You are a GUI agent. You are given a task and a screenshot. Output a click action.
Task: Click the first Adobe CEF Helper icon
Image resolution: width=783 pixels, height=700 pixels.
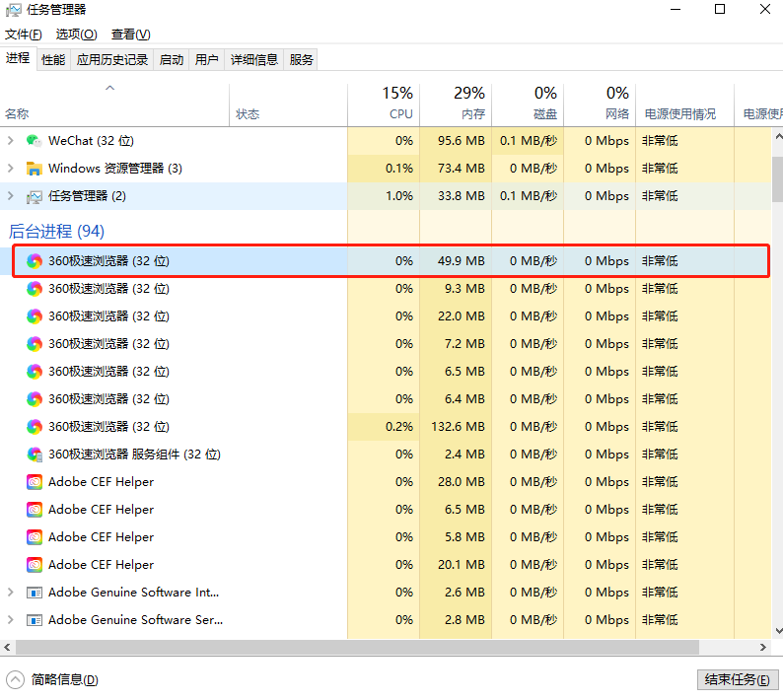35,482
